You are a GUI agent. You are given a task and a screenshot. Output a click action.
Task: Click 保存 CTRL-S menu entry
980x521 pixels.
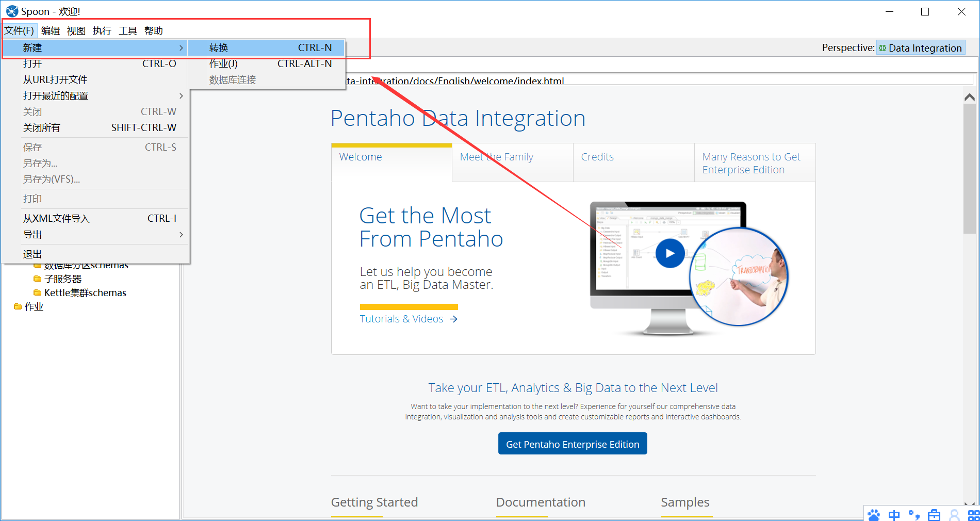(95, 147)
